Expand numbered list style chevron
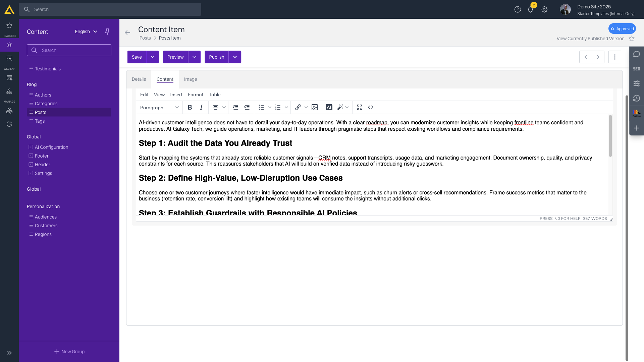Screen dimensions: 644x362 tap(286, 107)
